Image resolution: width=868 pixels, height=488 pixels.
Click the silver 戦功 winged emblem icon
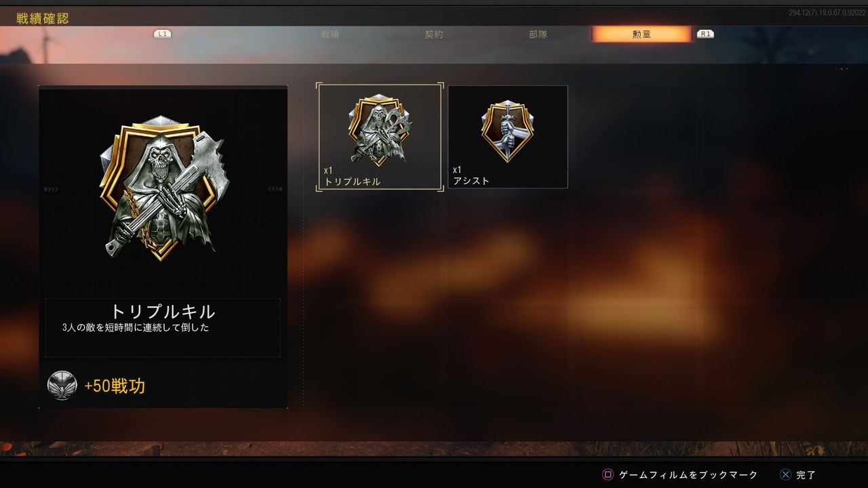(62, 386)
